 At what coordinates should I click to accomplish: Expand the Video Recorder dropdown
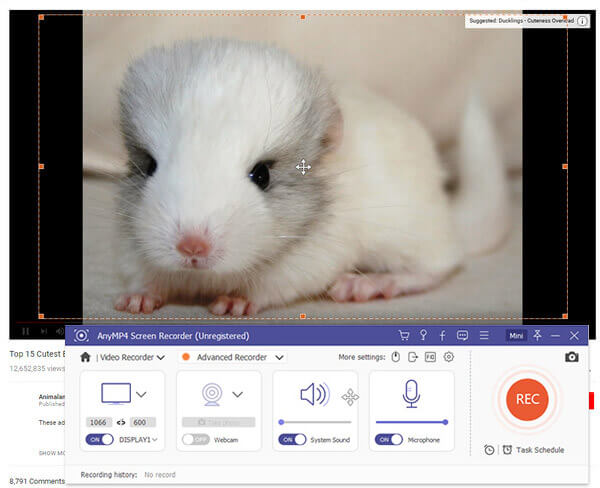161,357
